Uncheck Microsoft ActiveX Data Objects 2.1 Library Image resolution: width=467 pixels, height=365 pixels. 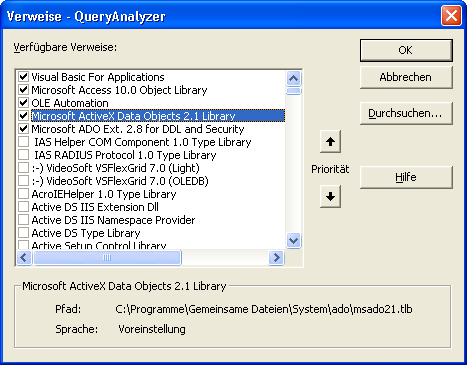[x=23, y=116]
